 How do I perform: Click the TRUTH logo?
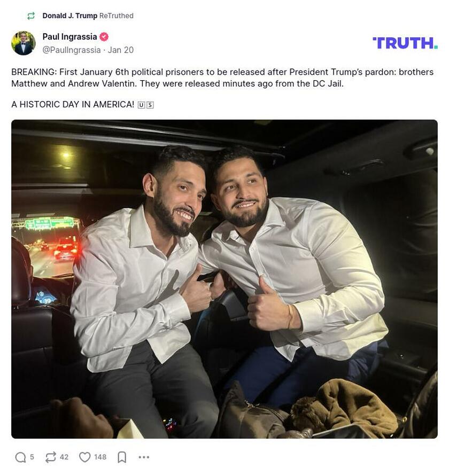[405, 43]
